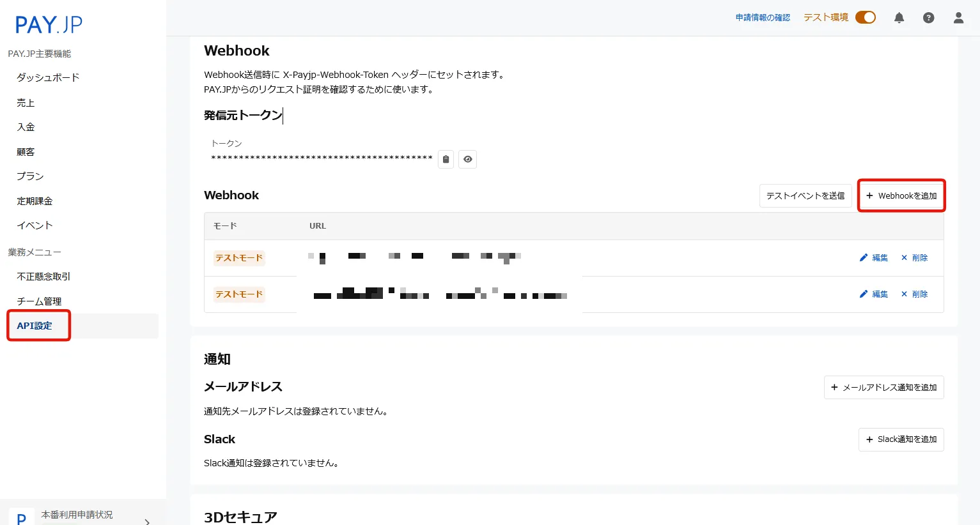Open the help question mark icon
Image resolution: width=980 pixels, height=525 pixels.
point(928,18)
